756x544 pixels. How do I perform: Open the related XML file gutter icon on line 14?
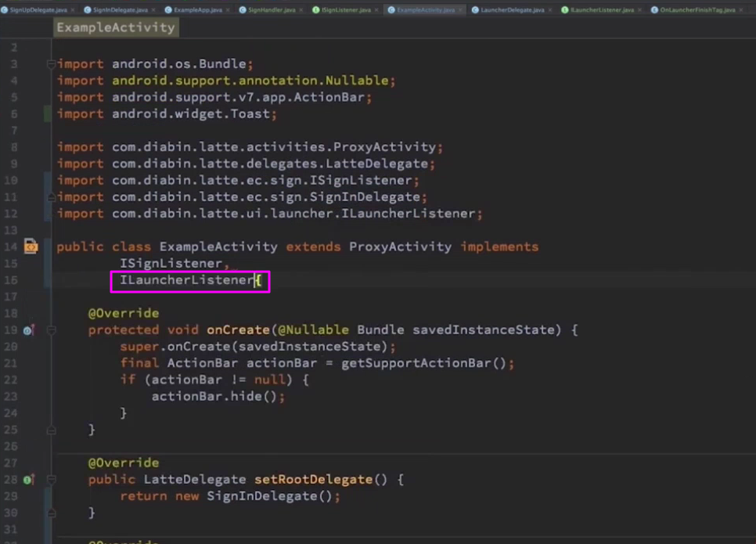pos(31,247)
